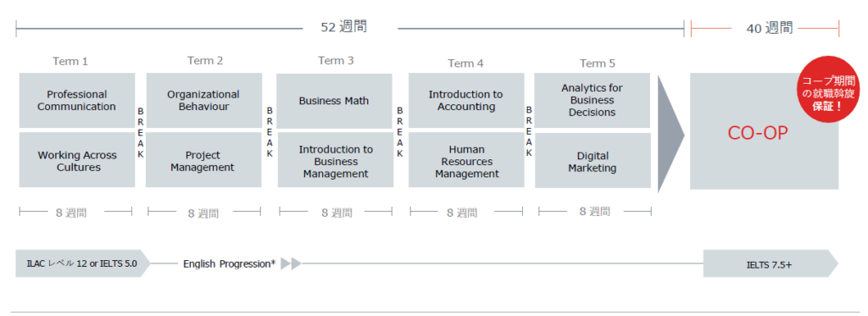Click the CO-OP block
The width and height of the screenshot is (868, 316).
tap(764, 131)
